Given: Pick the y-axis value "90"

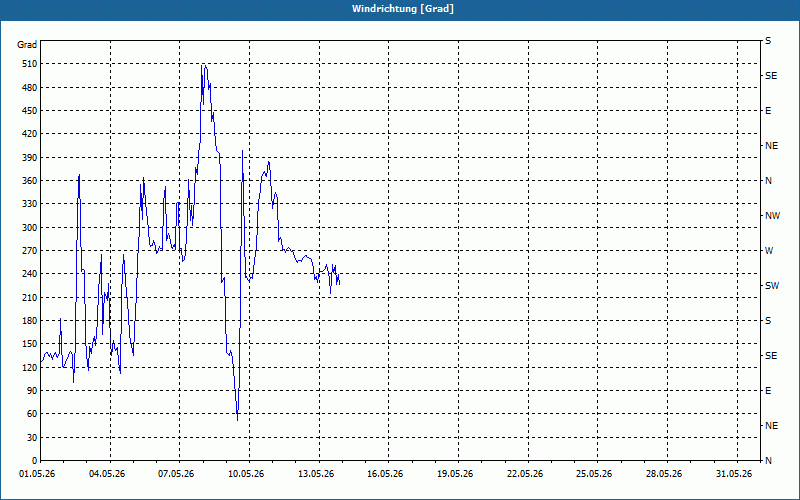Looking at the screenshot, I should pyautogui.click(x=31, y=391).
